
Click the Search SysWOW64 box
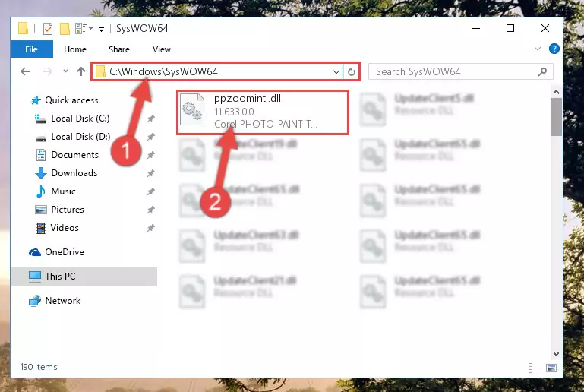pyautogui.click(x=460, y=71)
